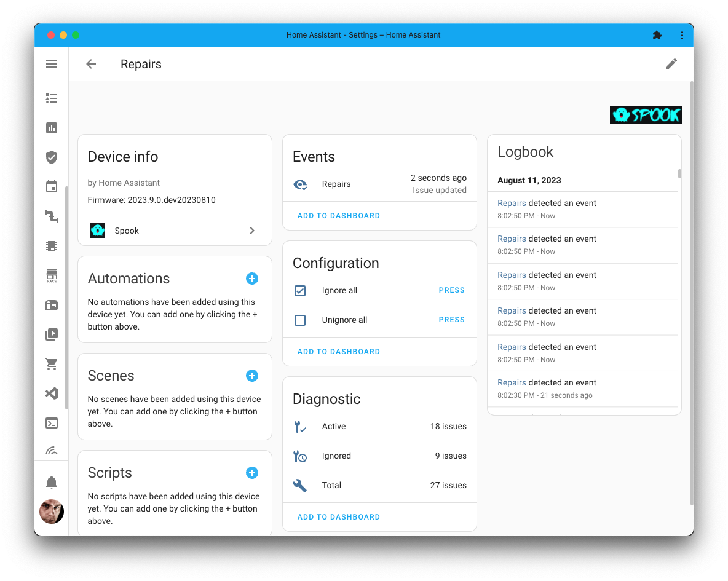This screenshot has height=581, width=728.
Task: Open the Terminal sidebar icon
Action: click(52, 423)
